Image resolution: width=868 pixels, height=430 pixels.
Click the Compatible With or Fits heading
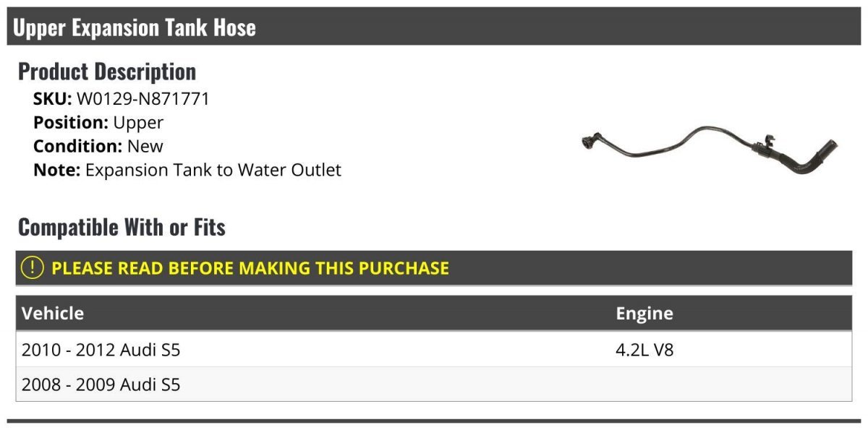pos(122,227)
